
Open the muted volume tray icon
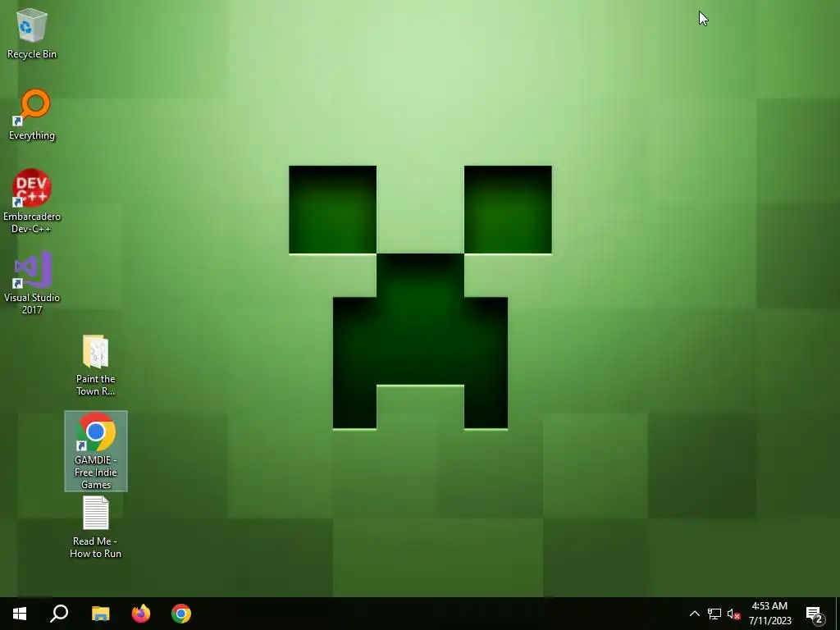(733, 614)
